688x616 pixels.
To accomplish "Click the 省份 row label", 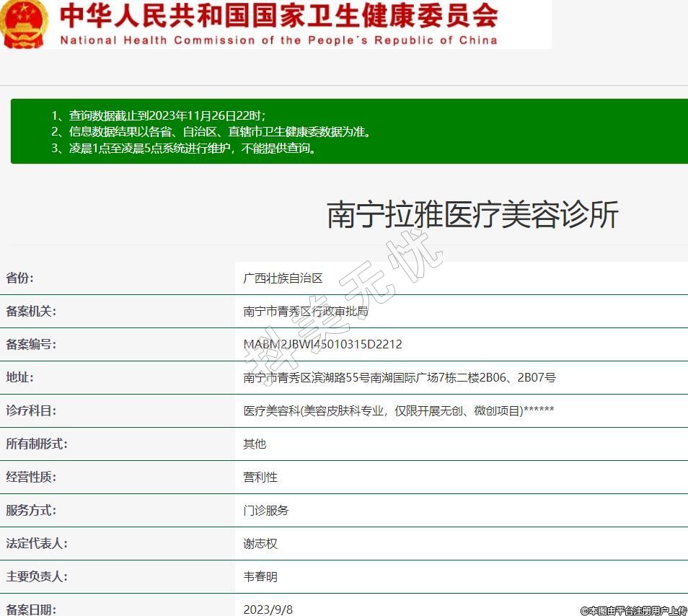I will point(20,278).
